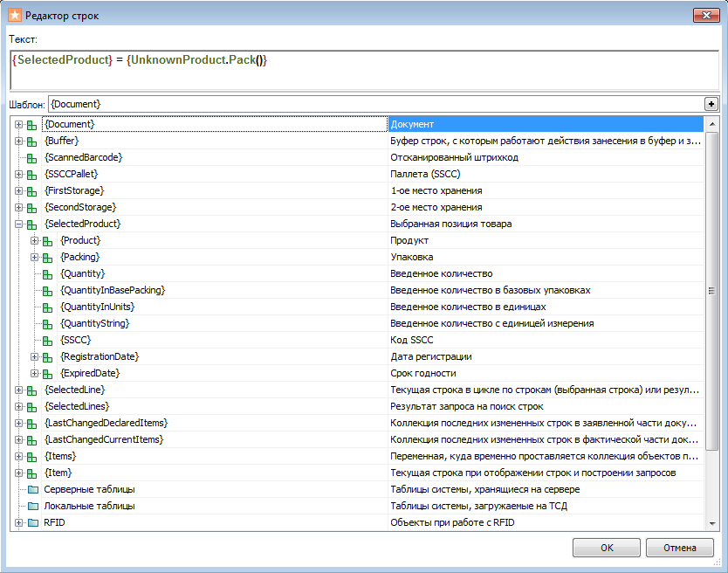Image resolution: width=728 pixels, height=573 pixels.
Task: Expand the {Packing} child node
Action: click(34, 257)
